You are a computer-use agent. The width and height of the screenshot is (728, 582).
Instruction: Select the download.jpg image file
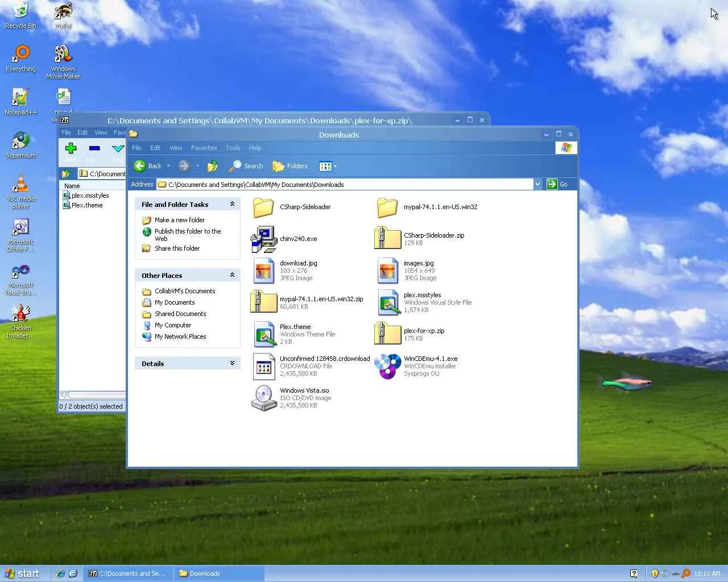[284, 271]
